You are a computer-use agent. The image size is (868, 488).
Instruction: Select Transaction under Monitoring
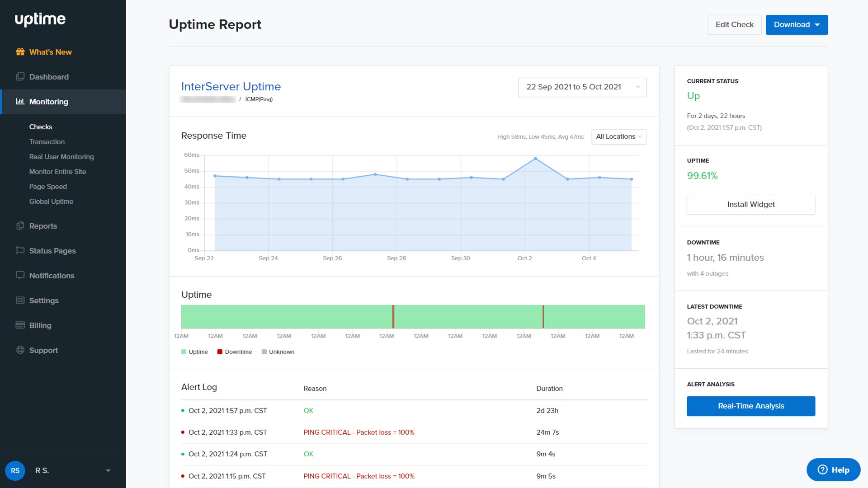click(47, 142)
